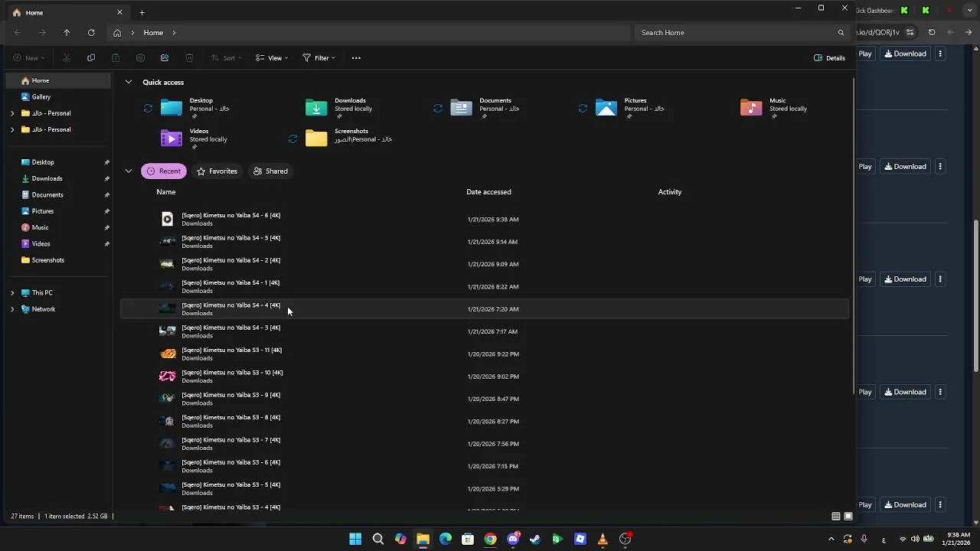Viewport: 980px width, 551px height.
Task: Open the Desktop tile in Quick access
Action: 195,107
